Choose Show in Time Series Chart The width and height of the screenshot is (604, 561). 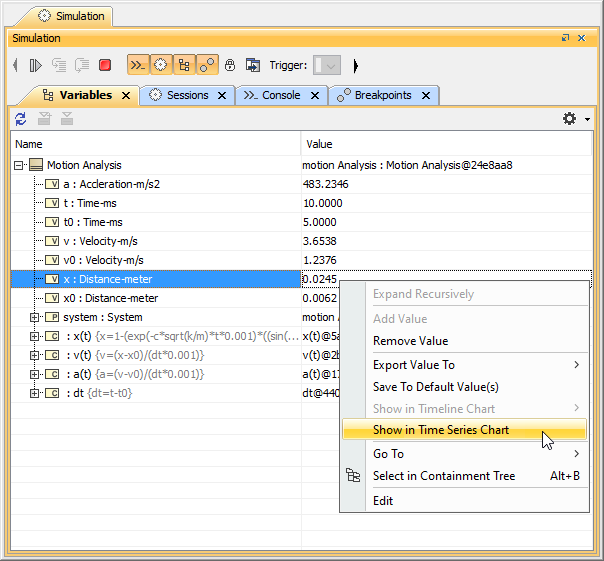tap(441, 430)
